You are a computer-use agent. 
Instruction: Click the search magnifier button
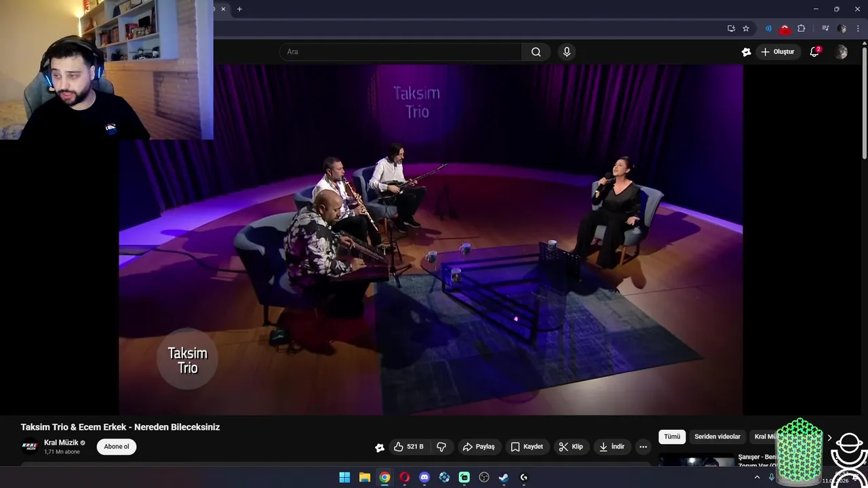(x=536, y=52)
